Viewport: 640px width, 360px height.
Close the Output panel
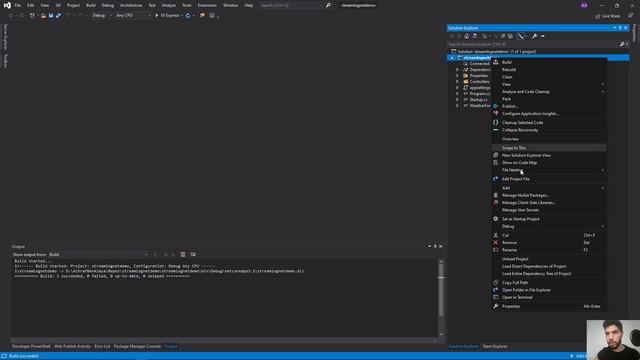(x=441, y=246)
